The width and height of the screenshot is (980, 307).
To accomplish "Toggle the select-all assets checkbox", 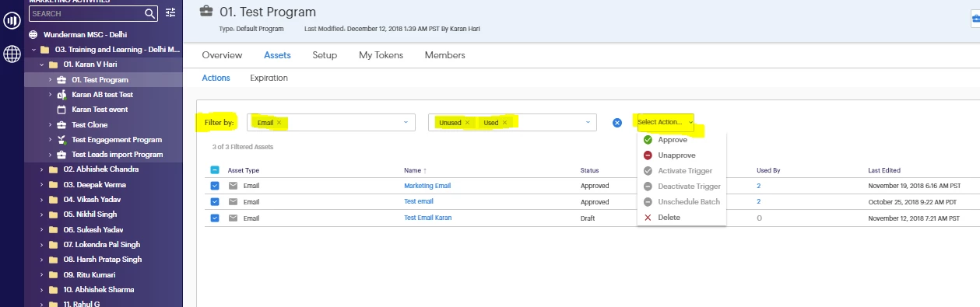I will coord(215,170).
